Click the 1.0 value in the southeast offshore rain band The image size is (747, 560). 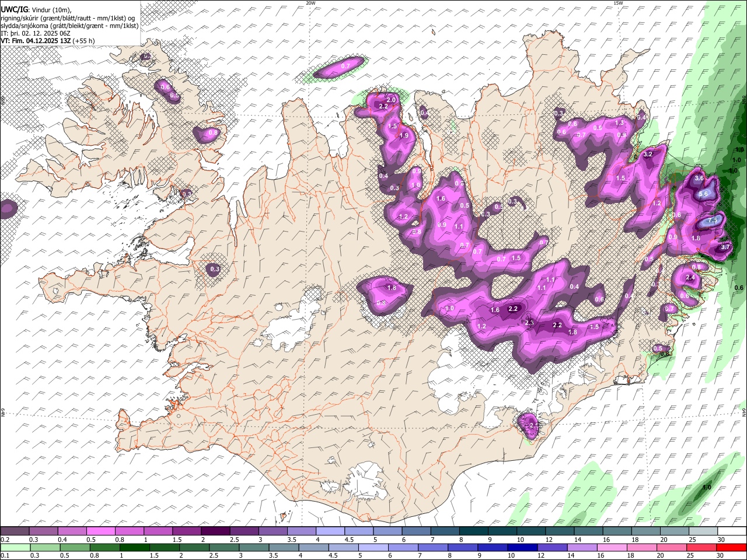(x=707, y=487)
